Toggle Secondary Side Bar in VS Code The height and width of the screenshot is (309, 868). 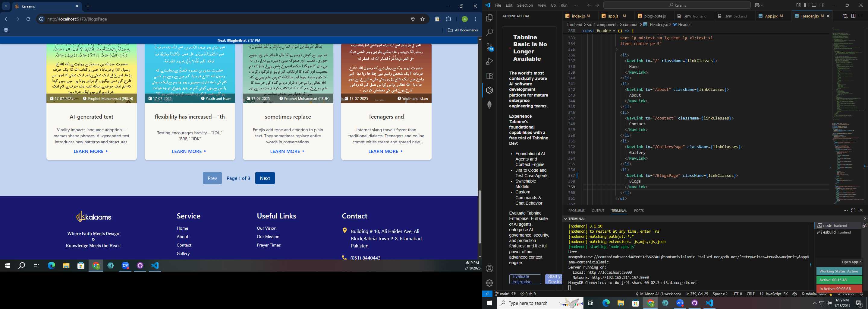coord(822,5)
